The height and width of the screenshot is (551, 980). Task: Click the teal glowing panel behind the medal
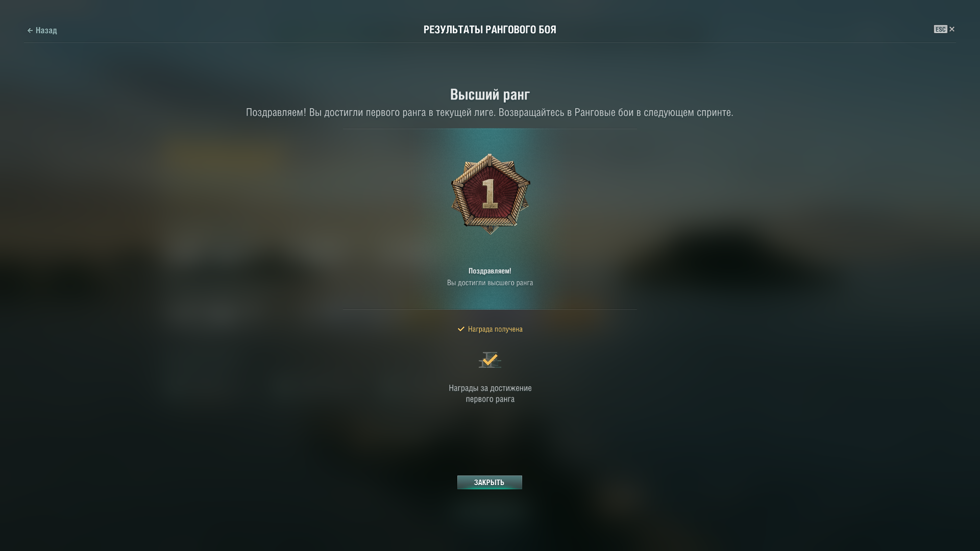pyautogui.click(x=490, y=219)
